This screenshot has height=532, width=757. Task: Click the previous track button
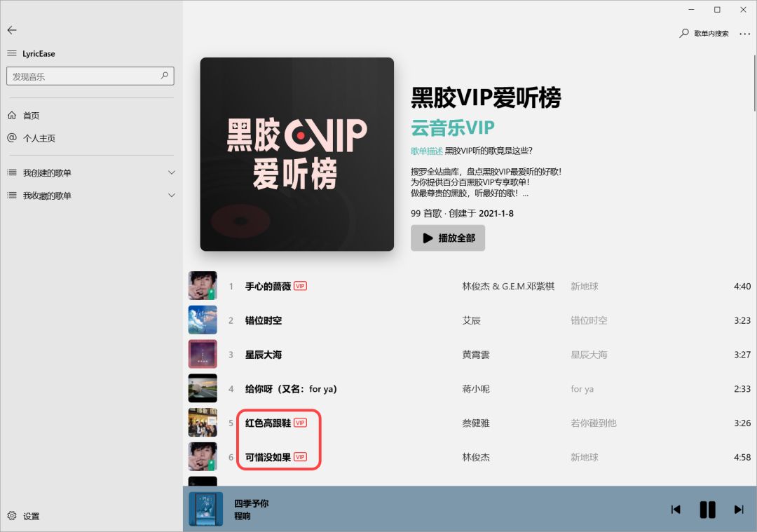pos(676,510)
